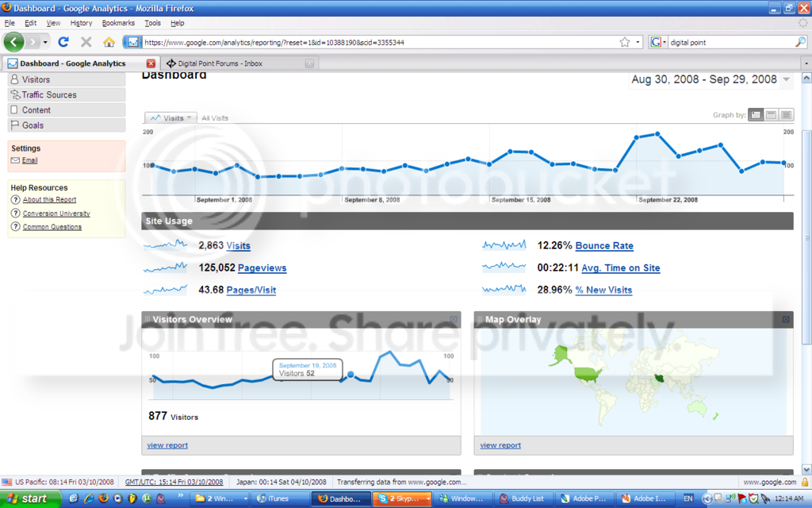
Task: Close the Visitors Overview widget
Action: tap(454, 319)
